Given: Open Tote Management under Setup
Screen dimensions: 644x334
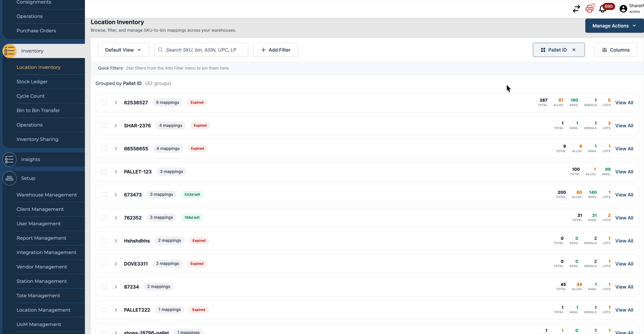Looking at the screenshot, I should 38,296.
